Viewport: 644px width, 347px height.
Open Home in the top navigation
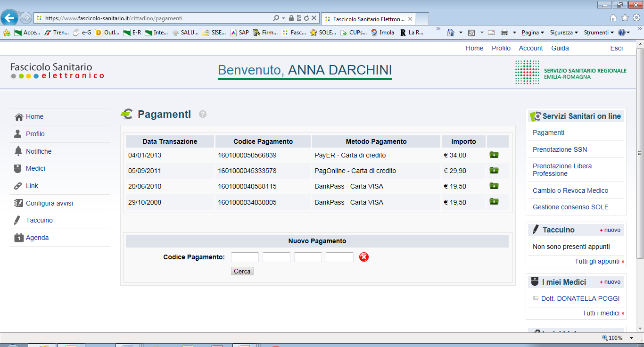pyautogui.click(x=474, y=48)
